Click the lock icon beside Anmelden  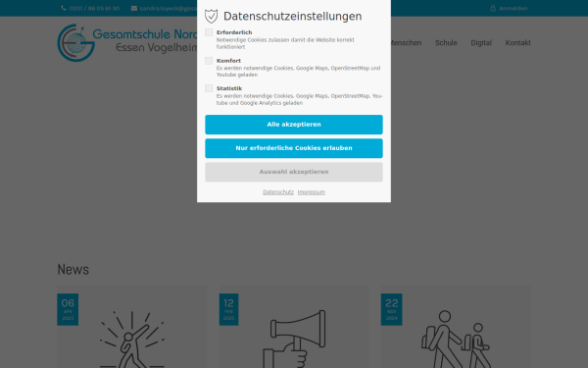pyautogui.click(x=493, y=8)
